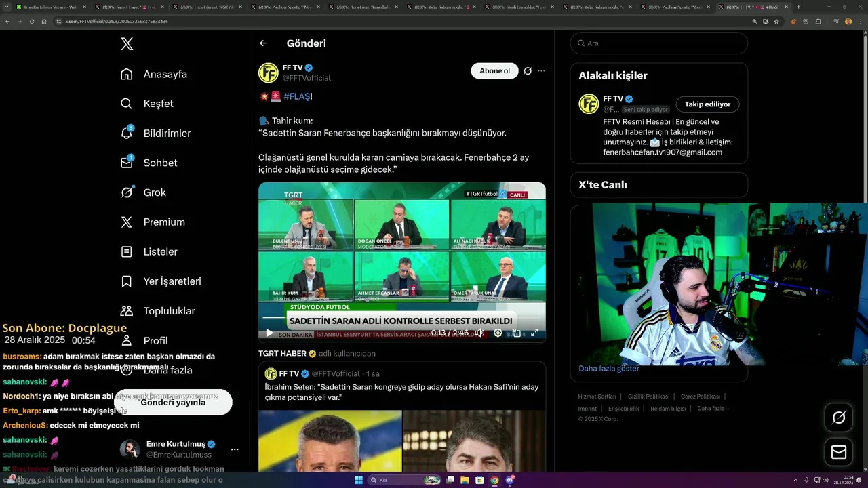
Task: Open Reklam bilgisi footer link
Action: (668, 409)
